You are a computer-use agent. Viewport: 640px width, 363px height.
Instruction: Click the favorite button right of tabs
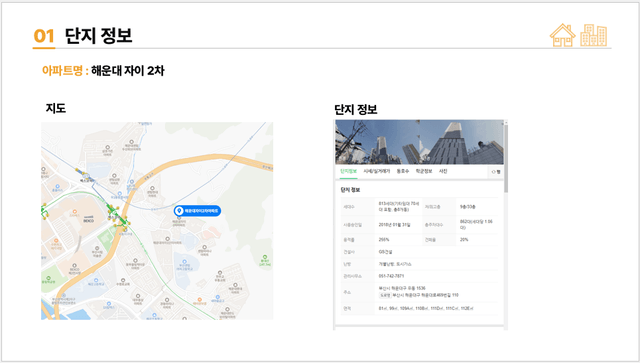pos(496,172)
